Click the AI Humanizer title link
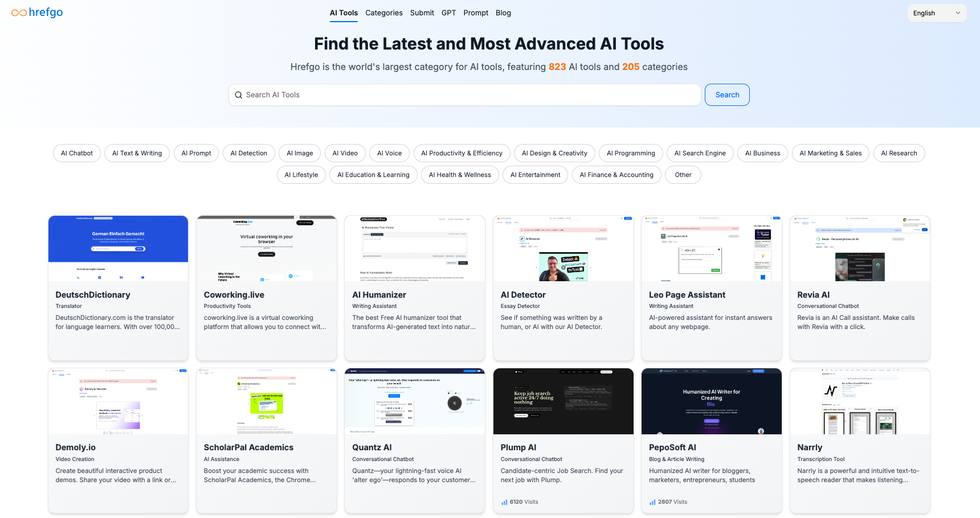Screen dimensions: 980x518 [x=379, y=295]
